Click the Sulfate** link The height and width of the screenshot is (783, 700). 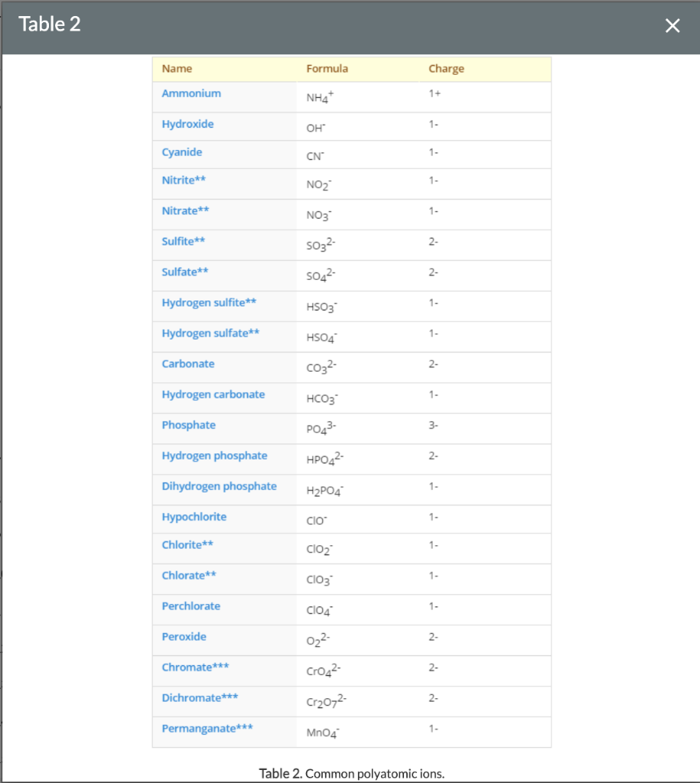coord(185,272)
